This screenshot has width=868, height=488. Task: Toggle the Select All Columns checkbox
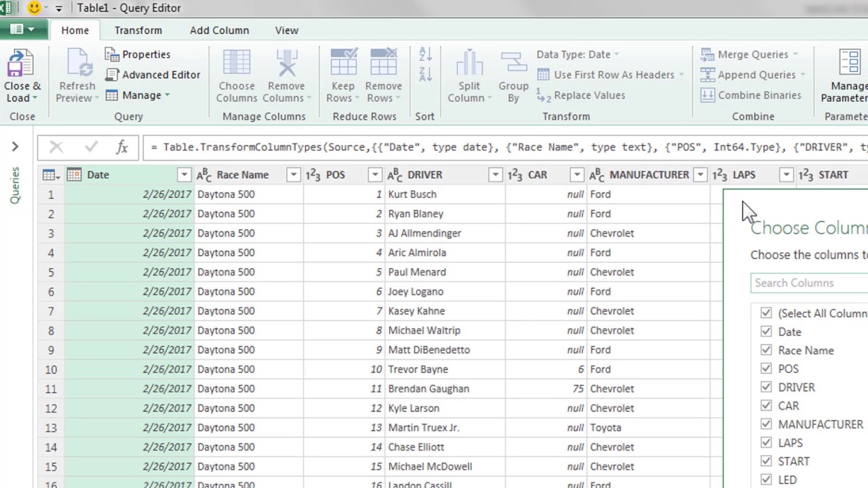coord(766,313)
